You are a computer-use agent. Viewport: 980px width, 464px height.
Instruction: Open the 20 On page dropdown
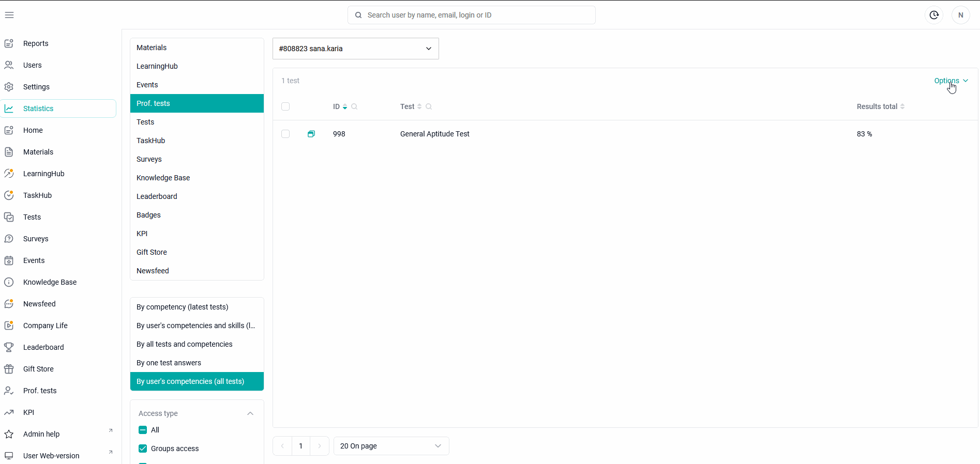(x=391, y=446)
